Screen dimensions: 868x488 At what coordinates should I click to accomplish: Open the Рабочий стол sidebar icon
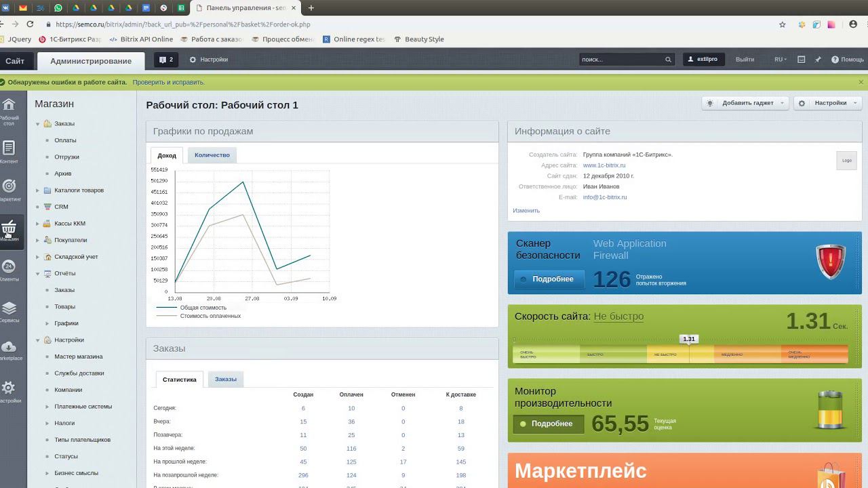tap(9, 104)
